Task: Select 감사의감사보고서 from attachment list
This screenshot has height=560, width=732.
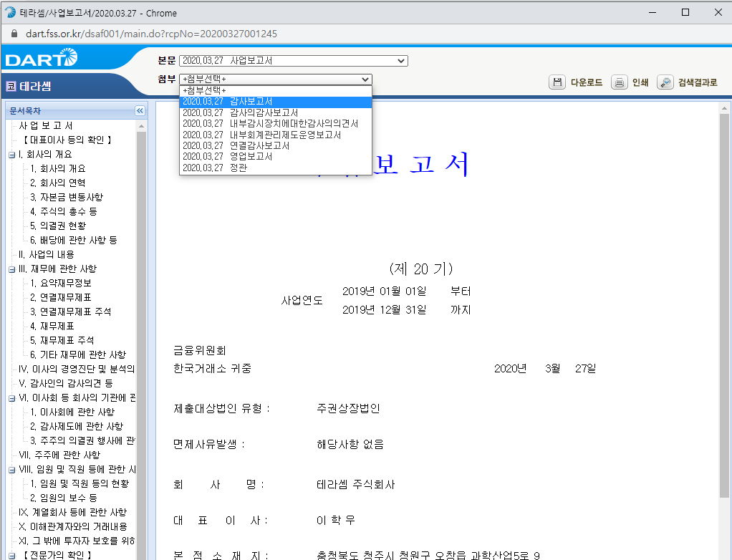Action: tap(276, 113)
